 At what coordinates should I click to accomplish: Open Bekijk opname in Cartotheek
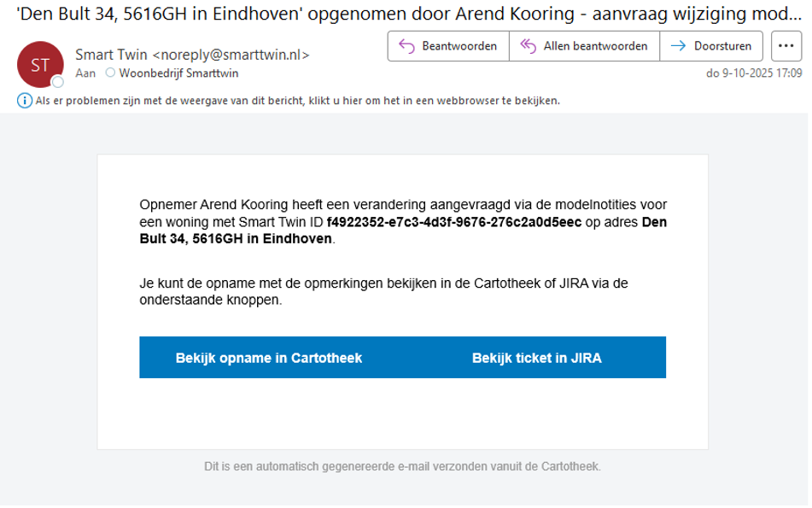coord(269,358)
